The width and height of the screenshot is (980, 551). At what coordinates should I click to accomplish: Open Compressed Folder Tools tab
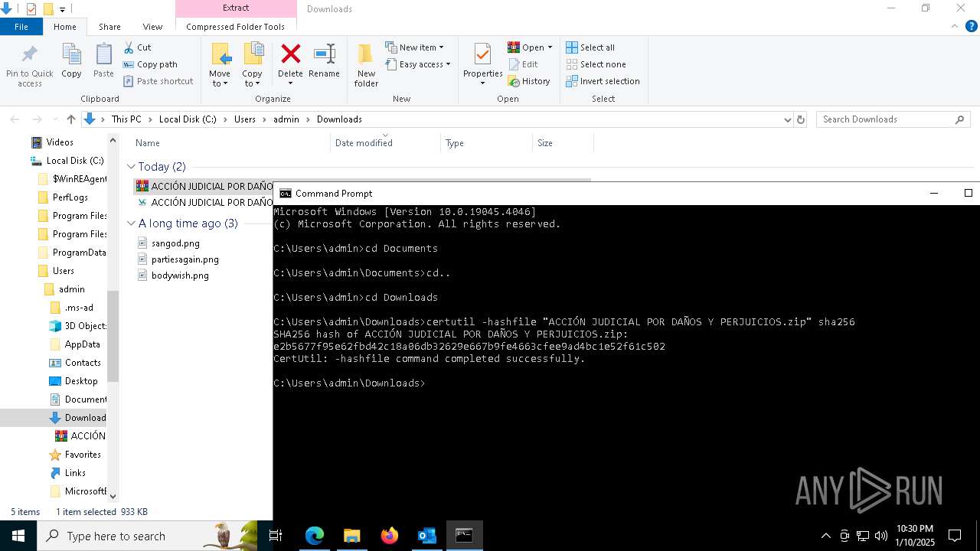pos(236,27)
